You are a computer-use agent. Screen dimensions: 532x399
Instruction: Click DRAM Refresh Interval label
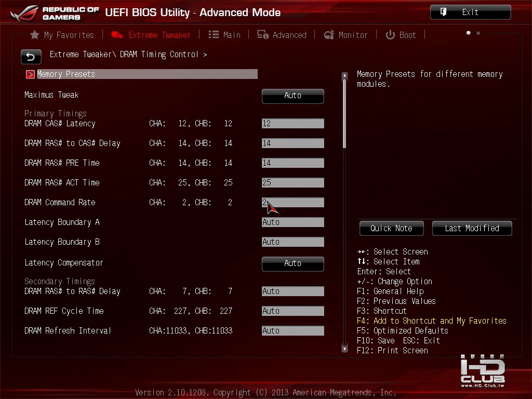pyautogui.click(x=68, y=331)
